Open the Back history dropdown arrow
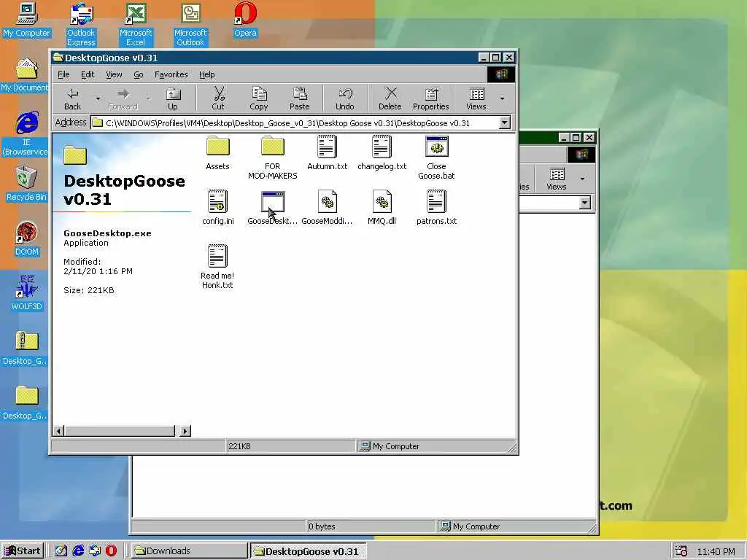The height and width of the screenshot is (560, 747). [x=98, y=99]
